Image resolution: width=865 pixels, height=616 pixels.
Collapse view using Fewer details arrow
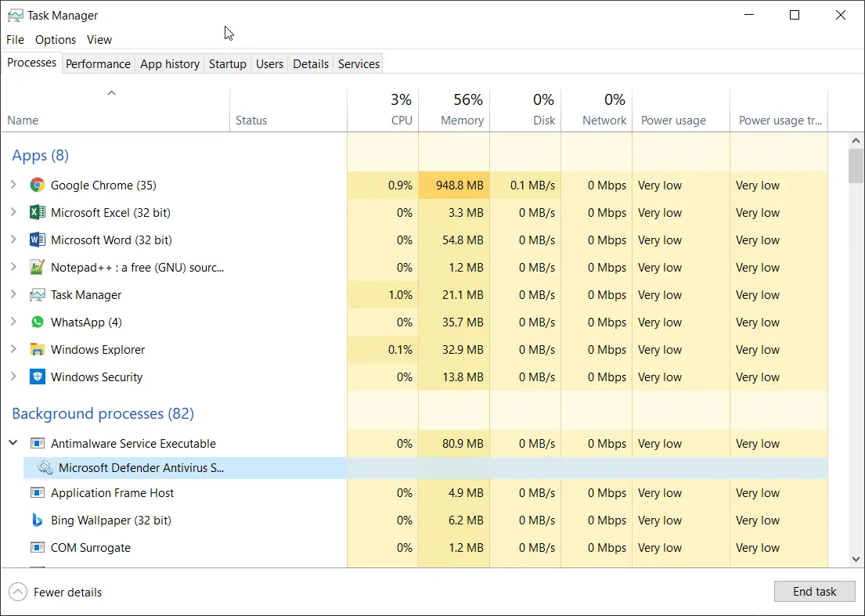[18, 593]
